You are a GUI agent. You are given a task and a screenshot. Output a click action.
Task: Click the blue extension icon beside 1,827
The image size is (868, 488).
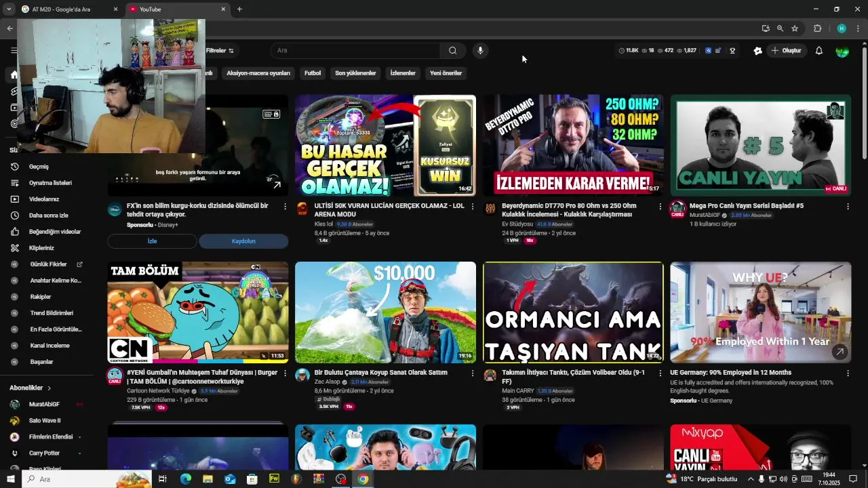(709, 51)
